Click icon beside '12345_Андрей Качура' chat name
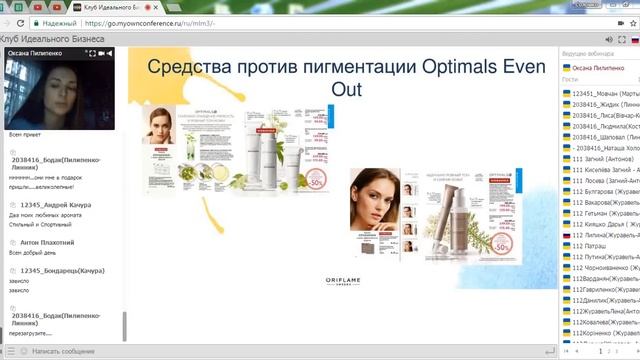The image size is (640, 360). [x=13, y=205]
